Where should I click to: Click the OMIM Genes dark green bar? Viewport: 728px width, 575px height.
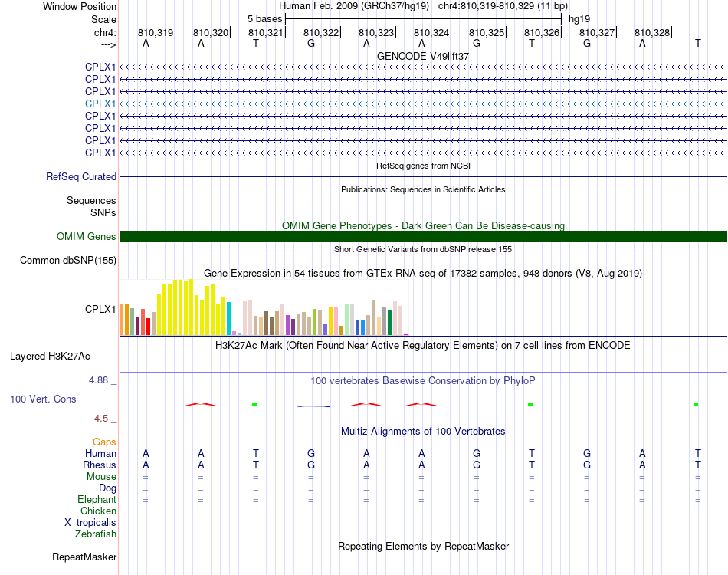423,236
